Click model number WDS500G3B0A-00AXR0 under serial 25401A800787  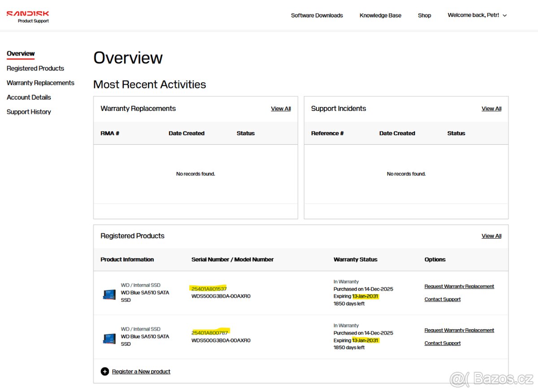(x=221, y=340)
